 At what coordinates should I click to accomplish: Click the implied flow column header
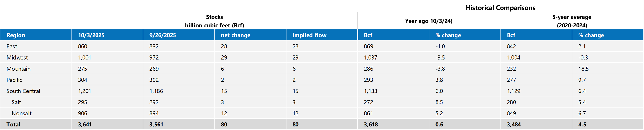click(x=309, y=35)
